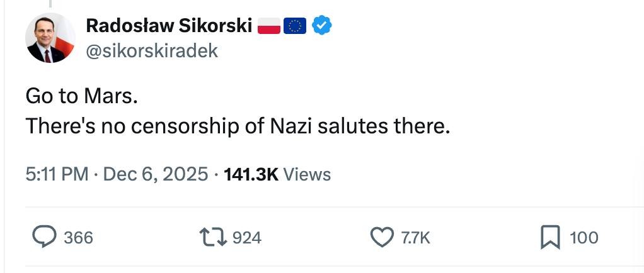Click the 366 replies count
Screen dimensions: 644x273
point(79,238)
